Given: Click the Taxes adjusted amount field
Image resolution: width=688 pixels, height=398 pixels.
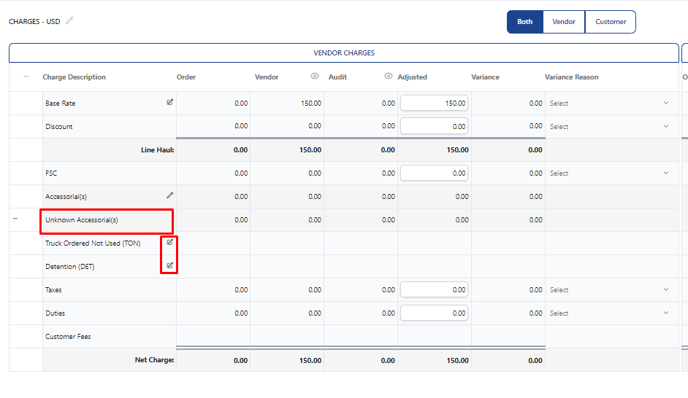Looking at the screenshot, I should tap(434, 290).
